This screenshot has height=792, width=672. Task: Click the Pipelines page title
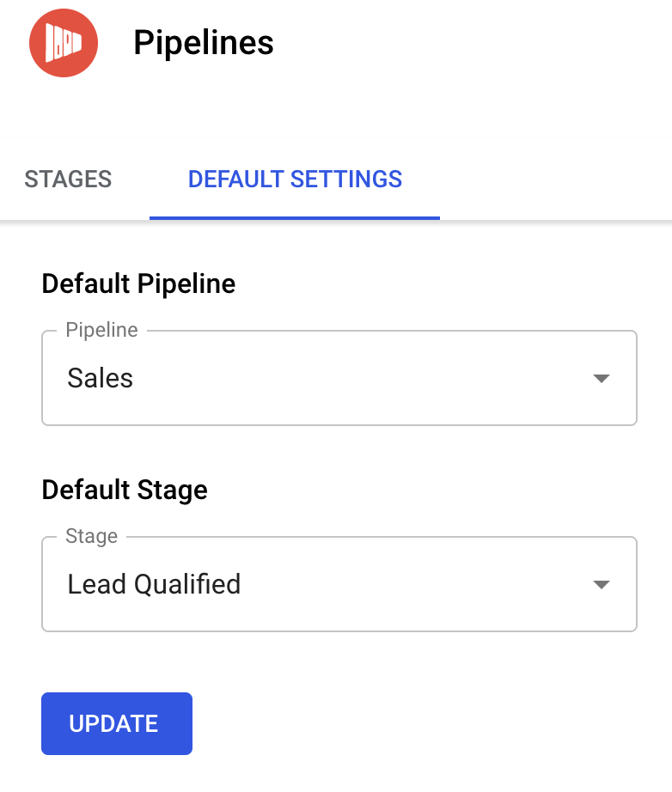(x=203, y=43)
